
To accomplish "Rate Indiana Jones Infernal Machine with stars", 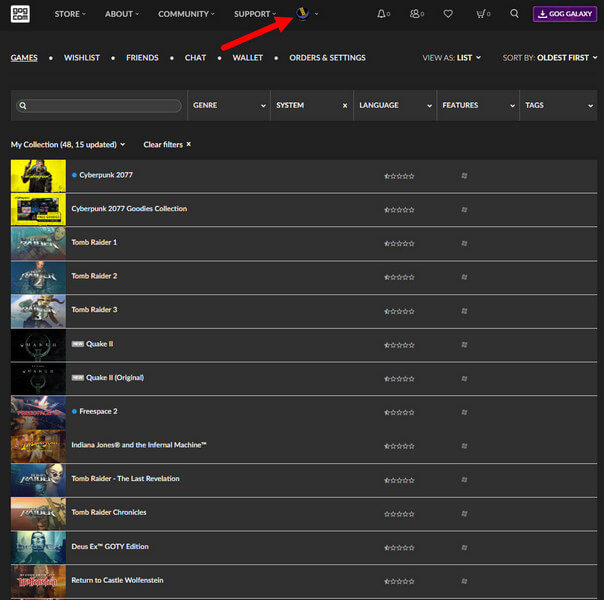I will [399, 446].
